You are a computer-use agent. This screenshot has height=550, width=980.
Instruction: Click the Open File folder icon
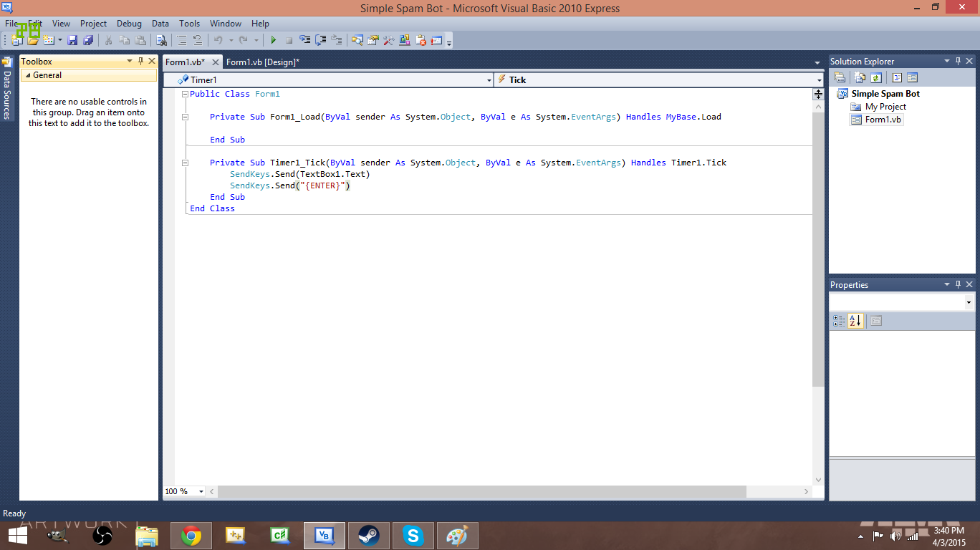(x=32, y=40)
